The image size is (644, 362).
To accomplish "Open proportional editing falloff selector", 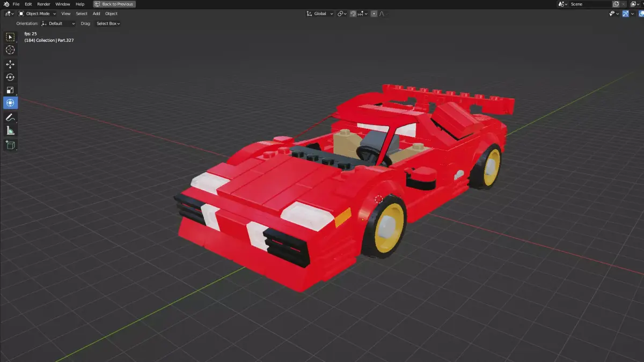I will (x=382, y=13).
